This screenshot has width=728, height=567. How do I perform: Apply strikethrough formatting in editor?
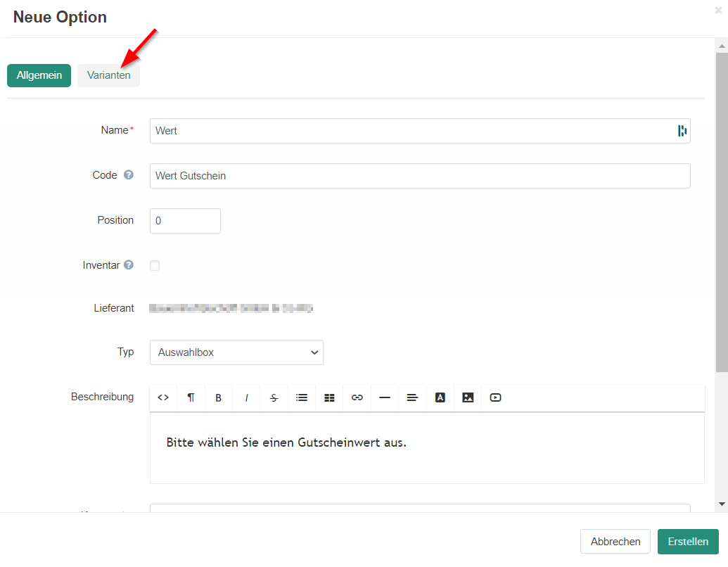(274, 397)
